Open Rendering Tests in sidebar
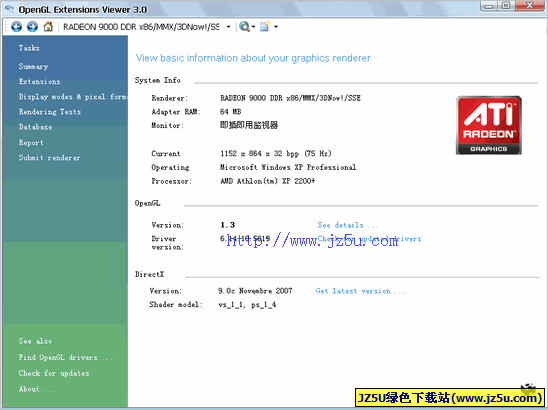This screenshot has width=548, height=410. click(x=50, y=112)
